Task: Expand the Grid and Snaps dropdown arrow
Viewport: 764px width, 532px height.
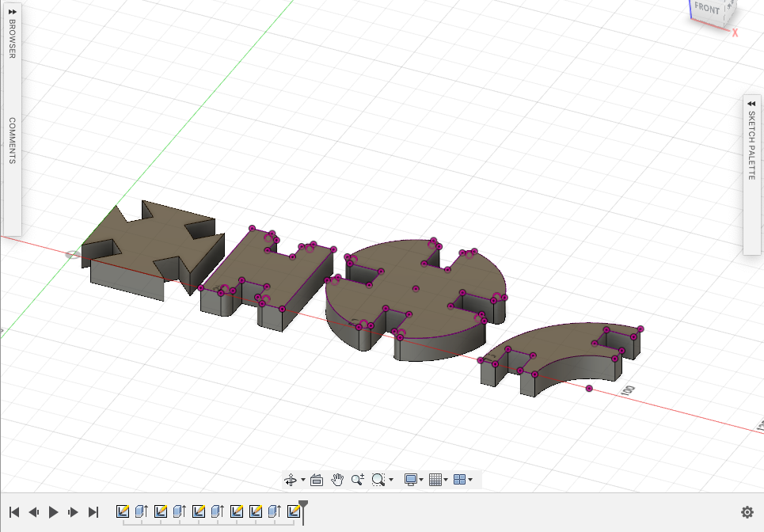Action: 446,480
